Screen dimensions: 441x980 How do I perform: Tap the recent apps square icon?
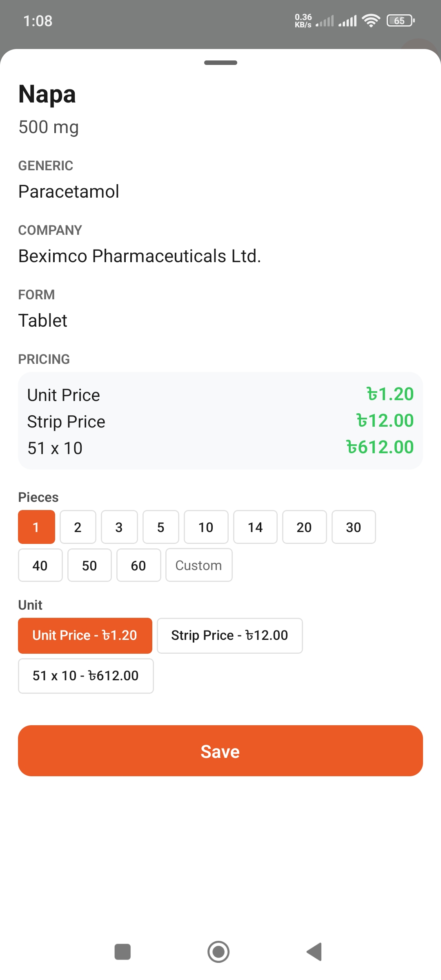[x=122, y=952]
